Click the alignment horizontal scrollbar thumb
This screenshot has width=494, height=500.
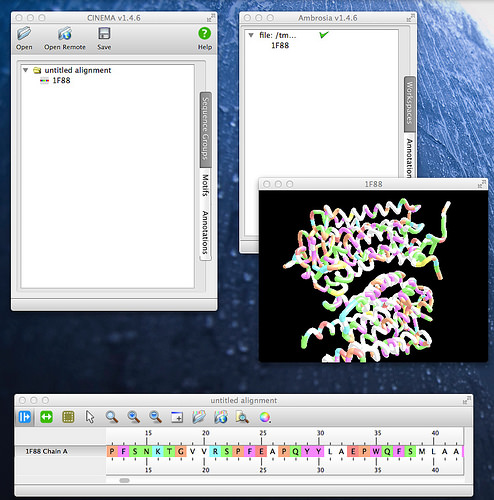click(124, 480)
